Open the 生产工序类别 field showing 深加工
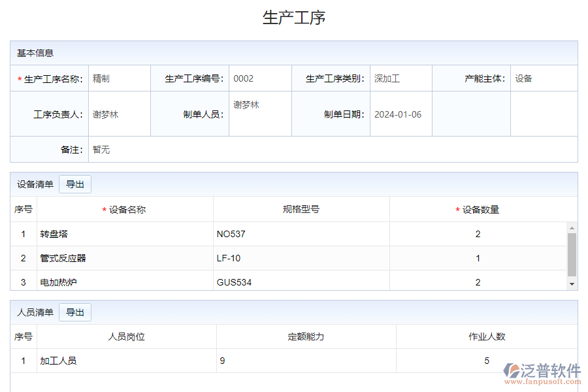This screenshot has height=392, width=588. (x=400, y=78)
